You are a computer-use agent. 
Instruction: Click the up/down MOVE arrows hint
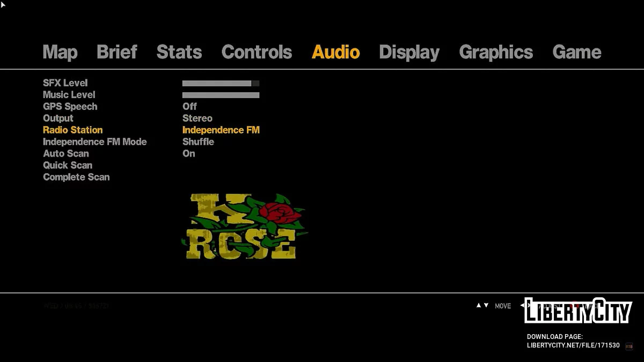[483, 306]
